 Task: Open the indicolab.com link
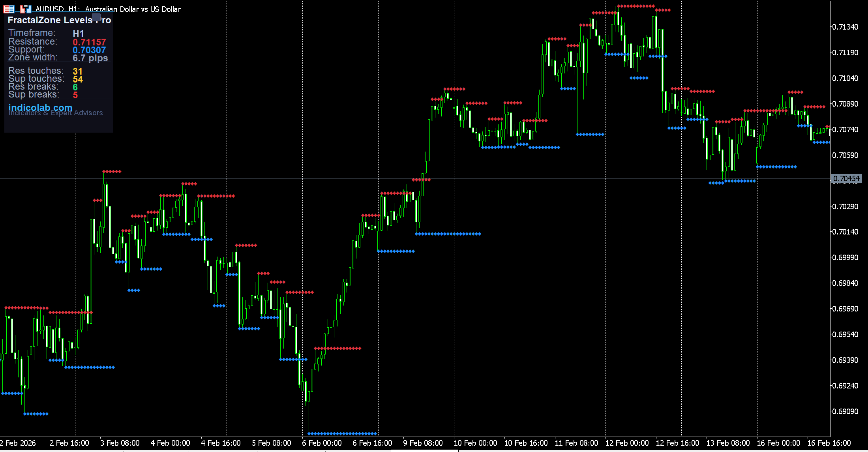[x=40, y=108]
